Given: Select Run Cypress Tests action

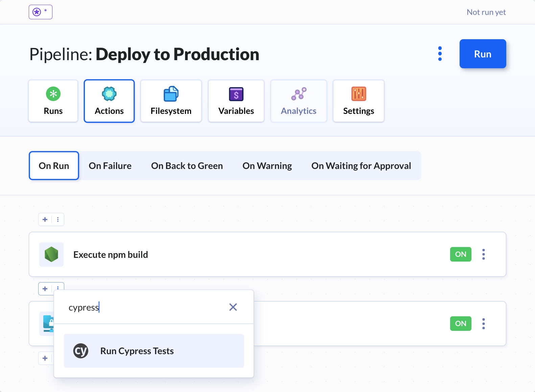Looking at the screenshot, I should (x=154, y=351).
